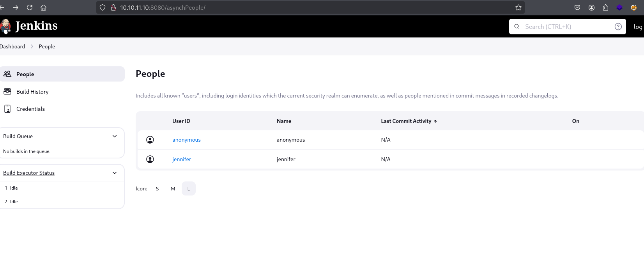Click the orange extension icon in toolbar
644x263 pixels.
pyautogui.click(x=633, y=7)
